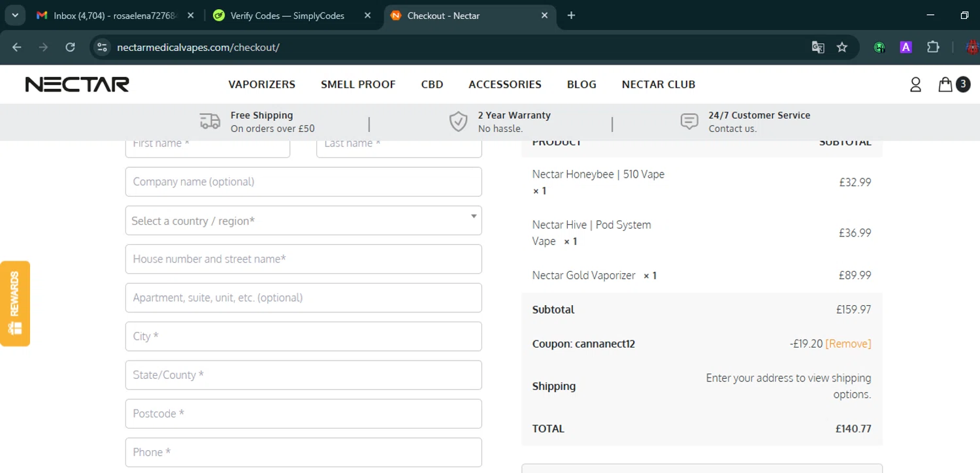Click the Free Shipping truck icon
The image size is (980, 473).
210,122
